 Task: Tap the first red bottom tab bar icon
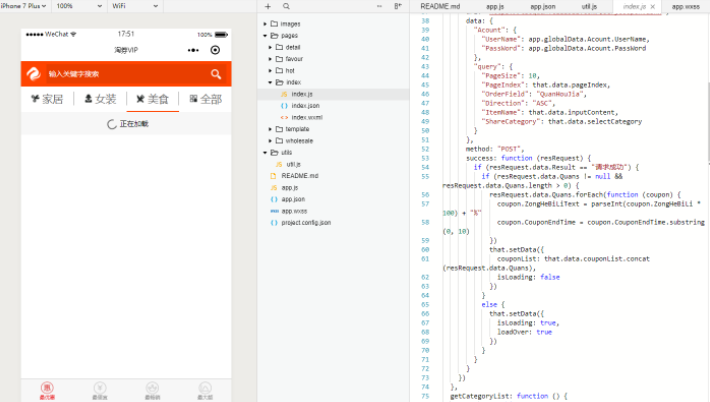click(47, 390)
